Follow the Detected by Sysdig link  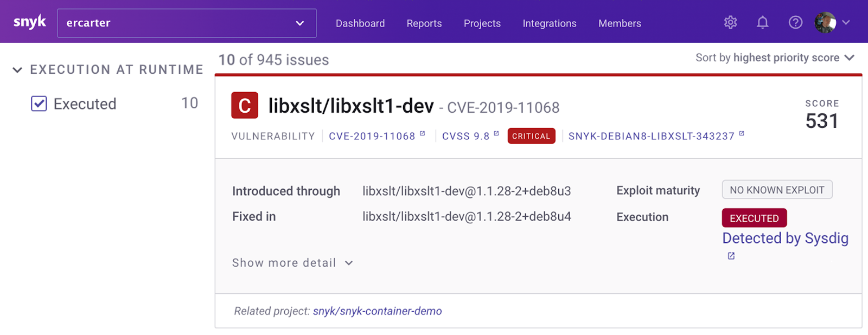pyautogui.click(x=786, y=238)
